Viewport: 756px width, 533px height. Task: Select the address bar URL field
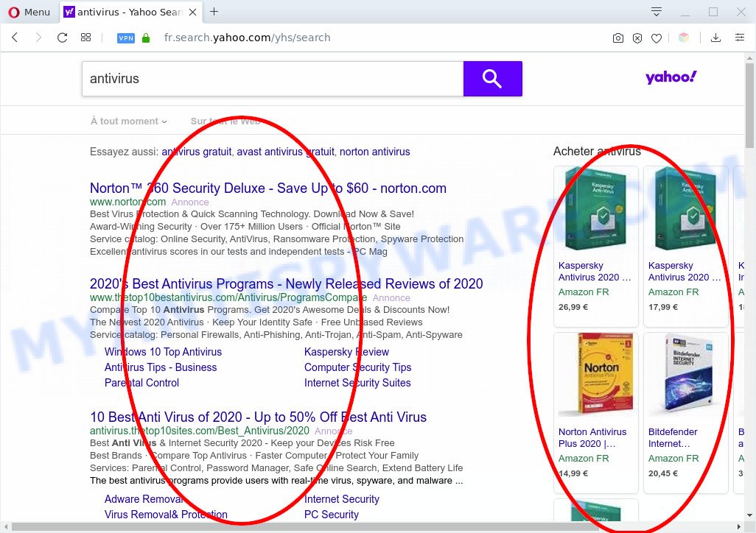(x=248, y=38)
